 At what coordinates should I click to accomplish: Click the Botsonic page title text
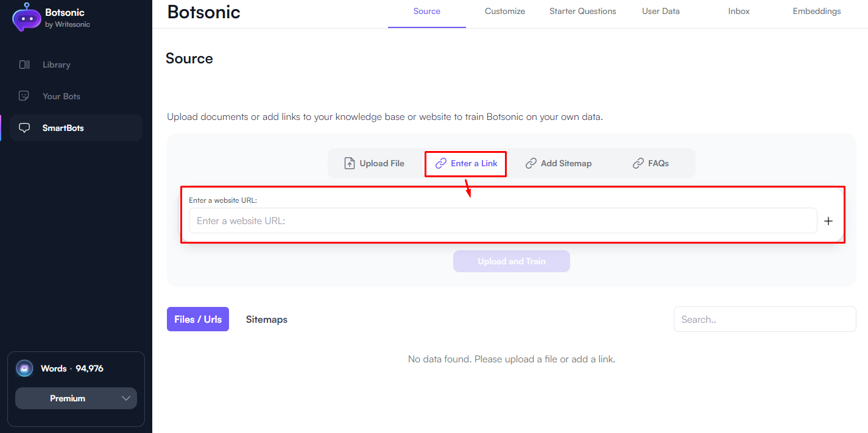204,12
